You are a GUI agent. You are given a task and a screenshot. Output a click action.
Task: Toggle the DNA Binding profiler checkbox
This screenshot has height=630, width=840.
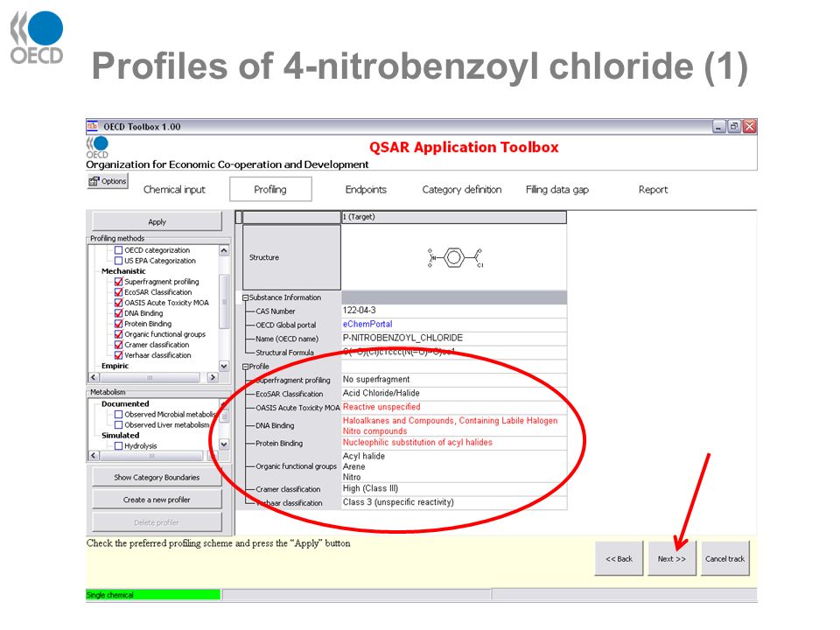pos(118,313)
